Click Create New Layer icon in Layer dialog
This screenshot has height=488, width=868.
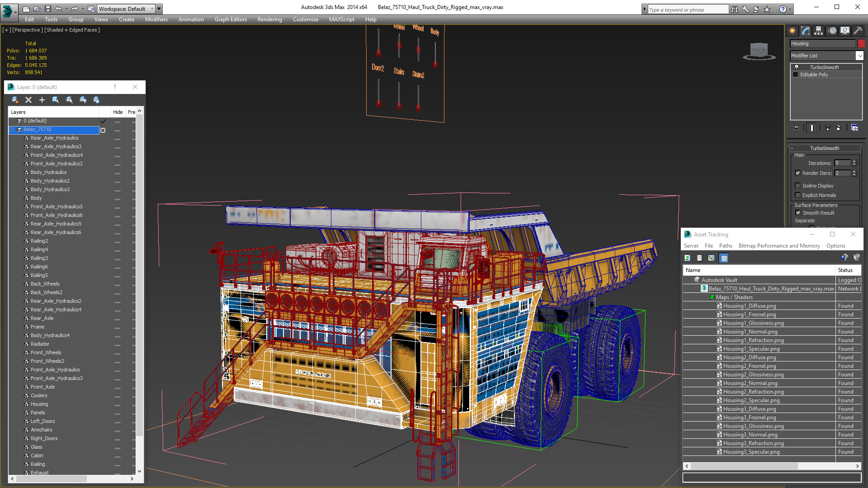click(x=15, y=100)
